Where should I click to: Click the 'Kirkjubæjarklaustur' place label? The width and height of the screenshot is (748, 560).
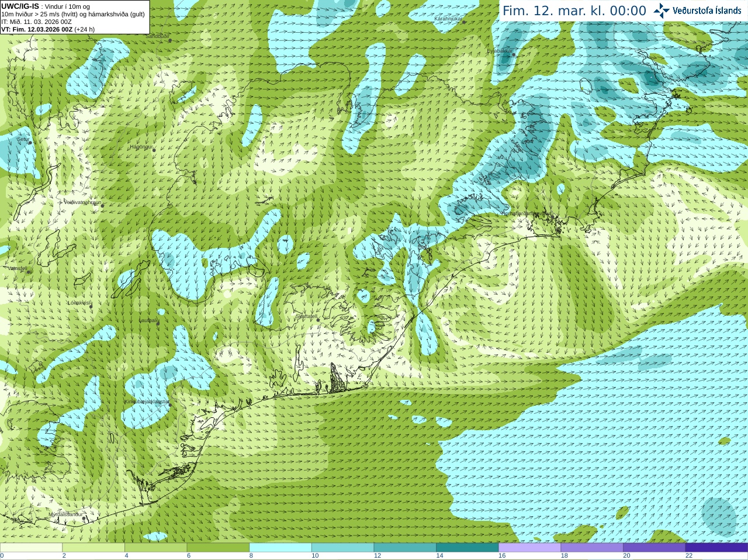pos(147,402)
